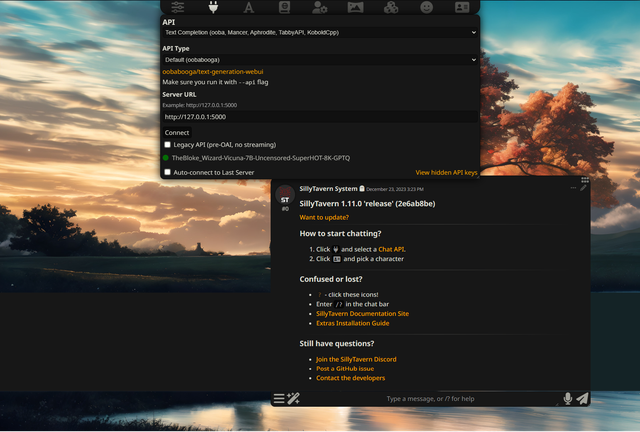This screenshot has height=432, width=640.
Task: Open SillyTavern Documentation Site link
Action: (x=362, y=314)
